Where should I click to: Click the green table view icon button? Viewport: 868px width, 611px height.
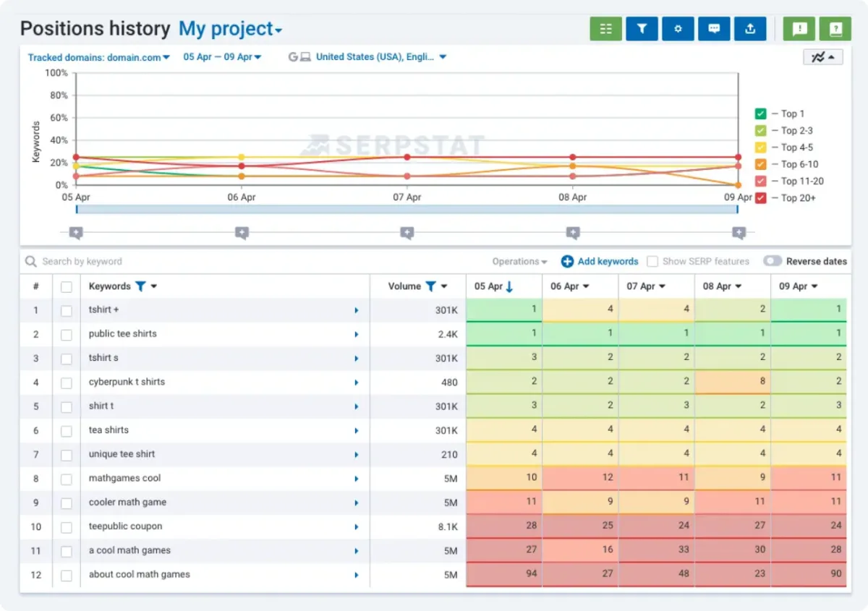(606, 29)
